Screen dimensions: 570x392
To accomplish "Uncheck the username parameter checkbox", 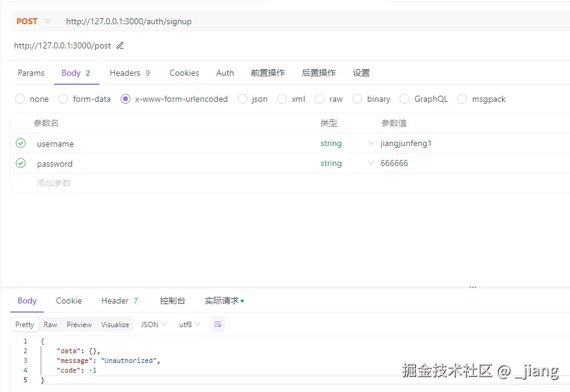I will point(21,143).
